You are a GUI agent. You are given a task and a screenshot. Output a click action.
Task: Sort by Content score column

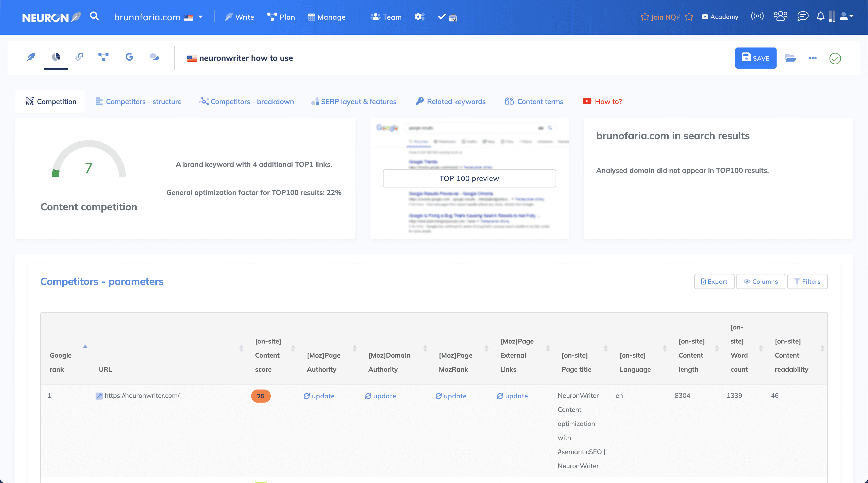point(272,348)
